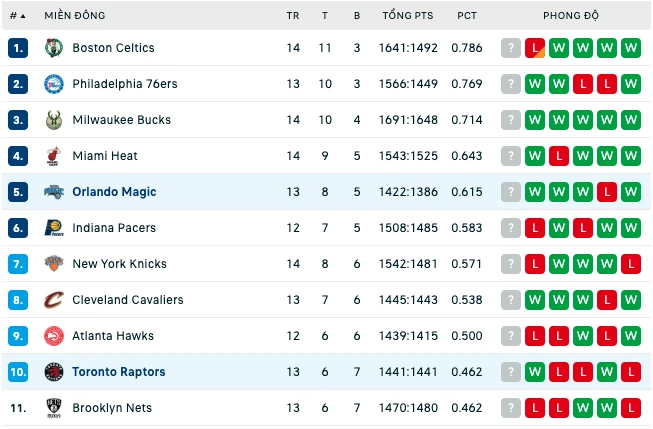Viewport: 653px width, 429px height.
Task: Click the first green W badge for Raptors
Action: 535,372
